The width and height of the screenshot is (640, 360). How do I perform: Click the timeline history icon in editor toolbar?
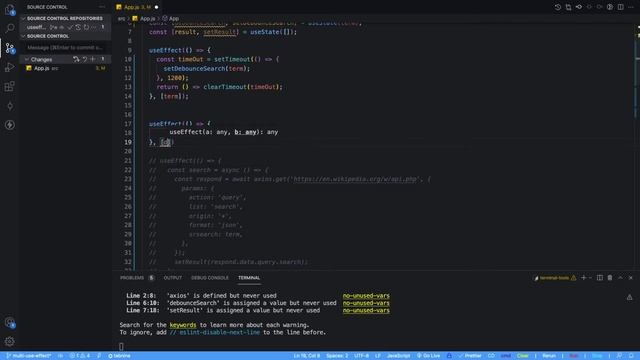pyautogui.click(x=558, y=7)
